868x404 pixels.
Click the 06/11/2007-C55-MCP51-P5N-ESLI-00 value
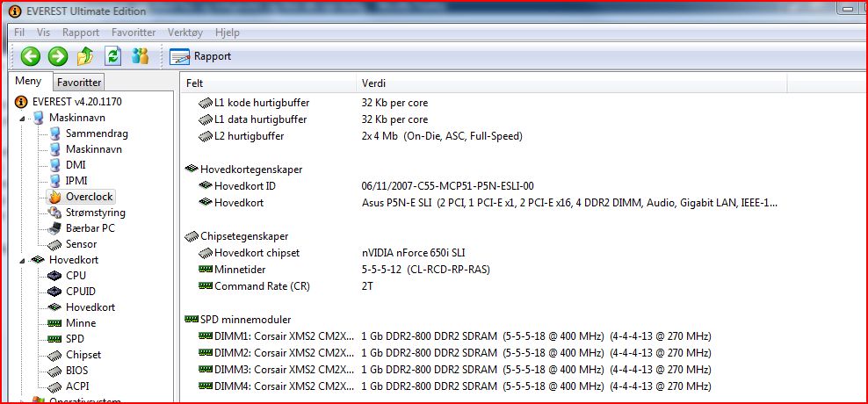pos(448,186)
